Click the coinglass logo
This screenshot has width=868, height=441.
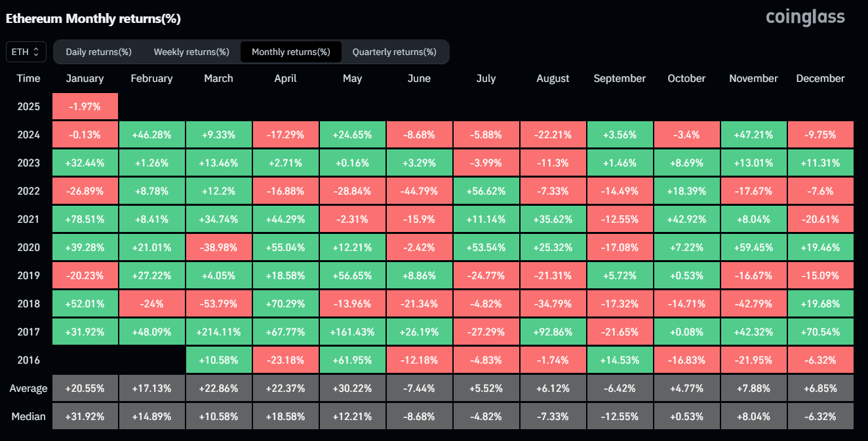pyautogui.click(x=805, y=18)
